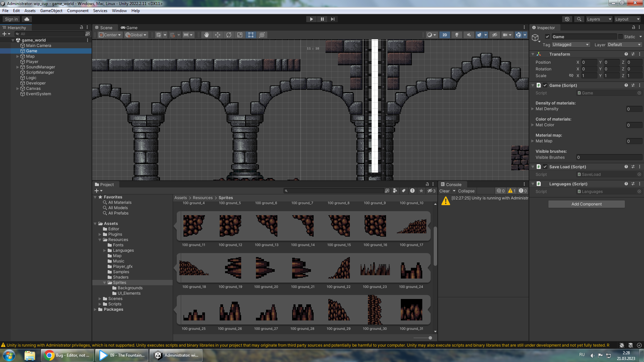Expand the Map object in Hierarchy

[x=18, y=56]
